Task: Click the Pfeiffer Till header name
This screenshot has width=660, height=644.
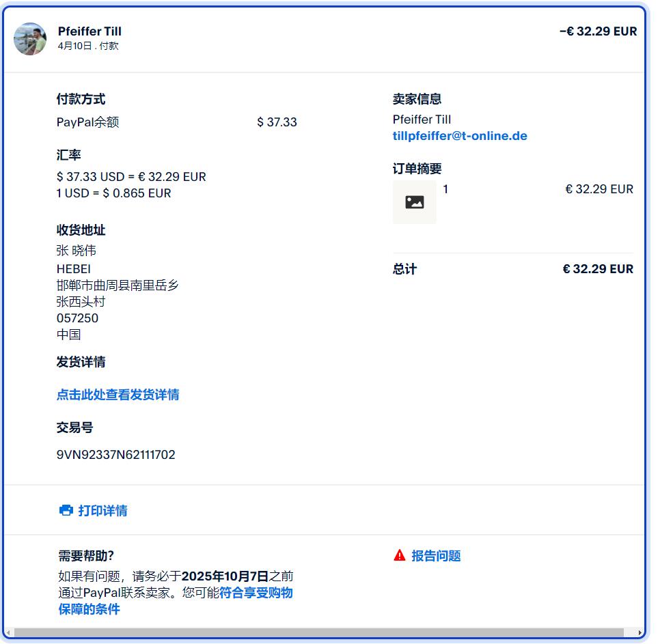Action: pyautogui.click(x=90, y=31)
